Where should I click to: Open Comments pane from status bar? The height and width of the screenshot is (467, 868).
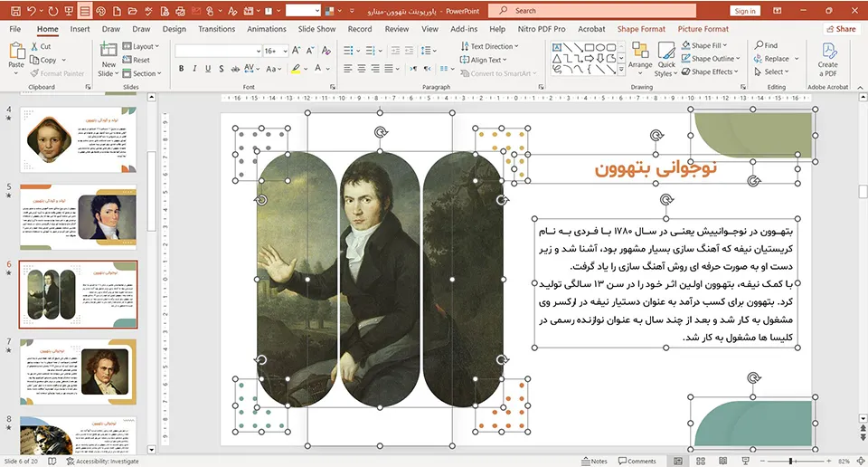point(637,461)
